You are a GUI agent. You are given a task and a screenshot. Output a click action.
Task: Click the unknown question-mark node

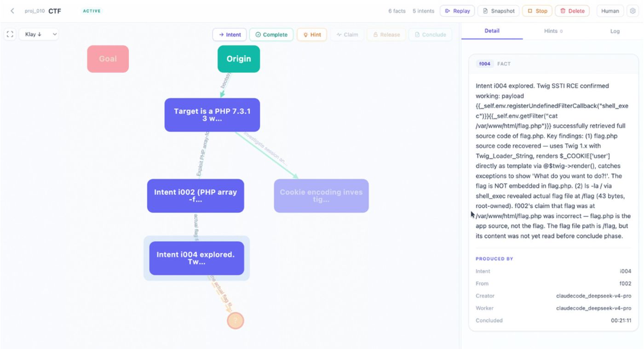click(x=236, y=320)
